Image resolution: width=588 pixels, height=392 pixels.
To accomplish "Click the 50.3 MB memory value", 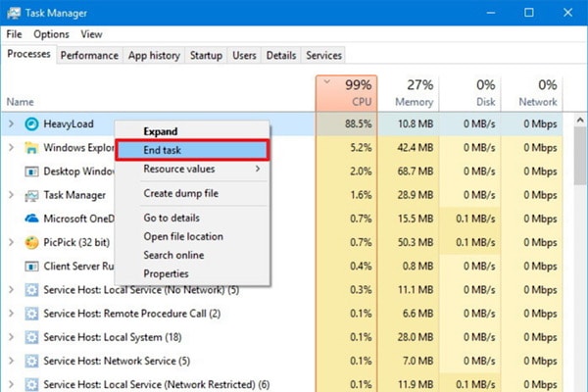I will (416, 242).
